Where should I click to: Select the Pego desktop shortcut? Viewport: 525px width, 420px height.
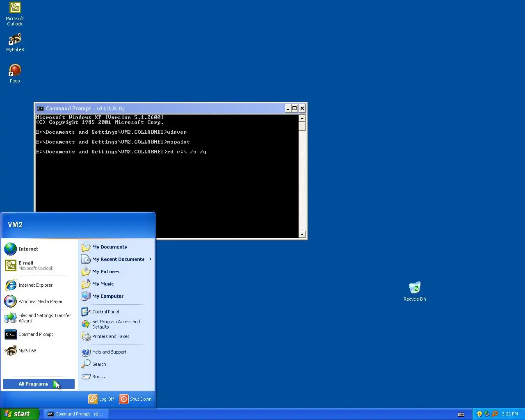tap(15, 73)
